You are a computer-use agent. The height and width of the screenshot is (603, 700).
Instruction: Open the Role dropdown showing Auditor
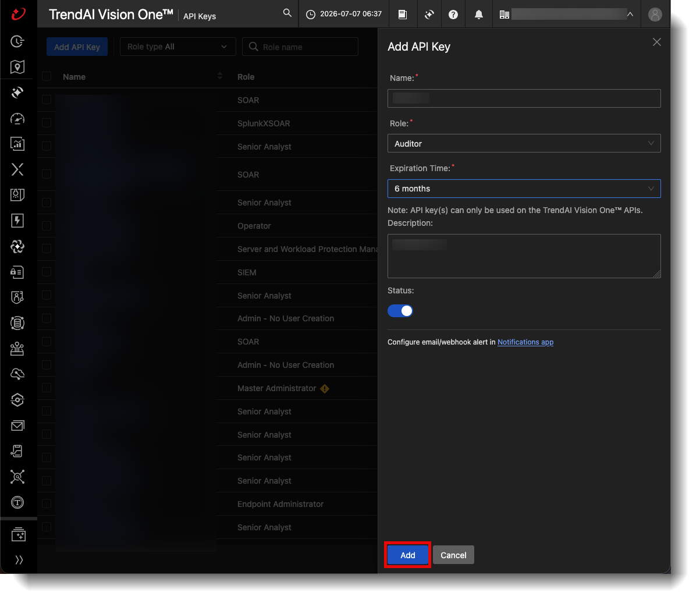click(x=524, y=143)
